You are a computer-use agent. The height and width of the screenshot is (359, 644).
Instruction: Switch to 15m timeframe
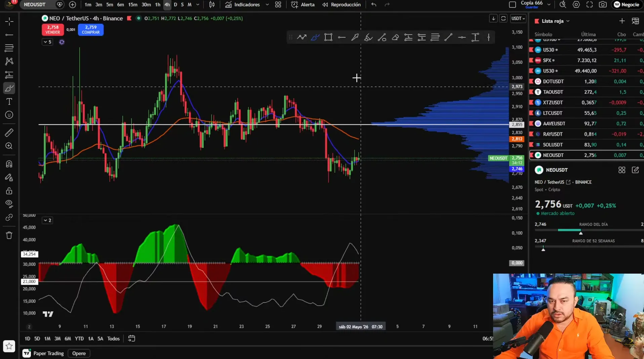133,5
